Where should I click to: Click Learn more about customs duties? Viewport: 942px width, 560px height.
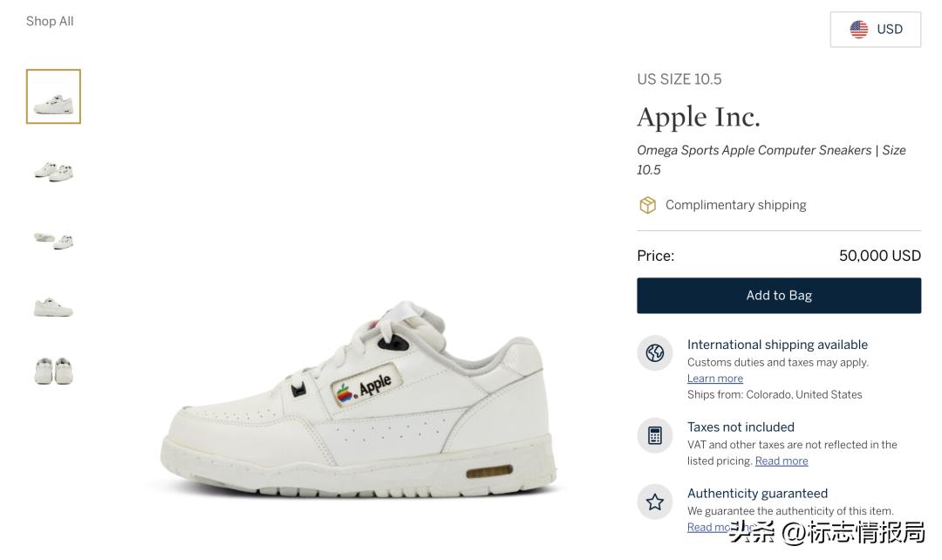pyautogui.click(x=715, y=378)
